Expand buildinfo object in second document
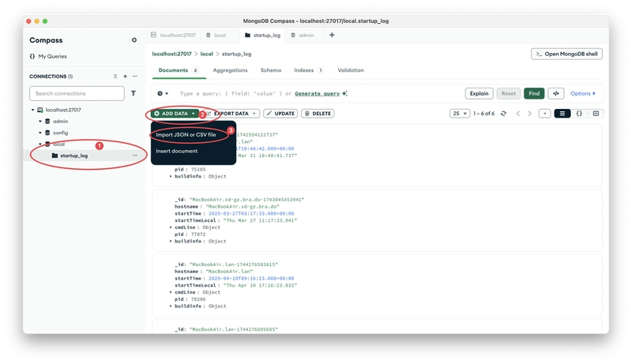632x364 pixels. (x=171, y=241)
